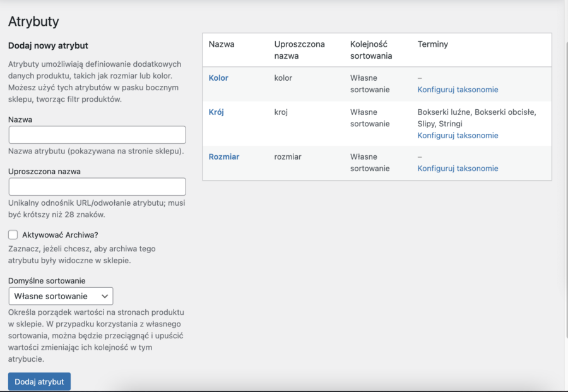Click "Konfiguruj taksonomie" in the Rozmiar row
The width and height of the screenshot is (568, 392).
tap(457, 168)
